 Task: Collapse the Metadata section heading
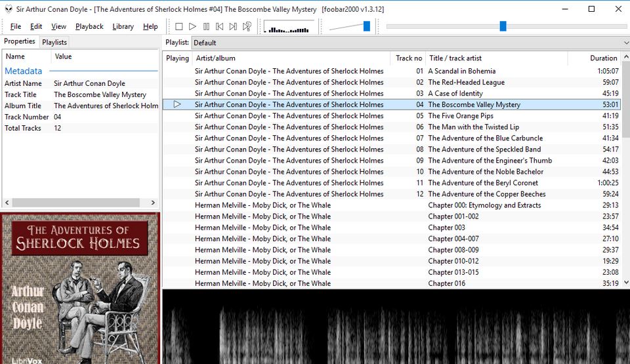24,71
